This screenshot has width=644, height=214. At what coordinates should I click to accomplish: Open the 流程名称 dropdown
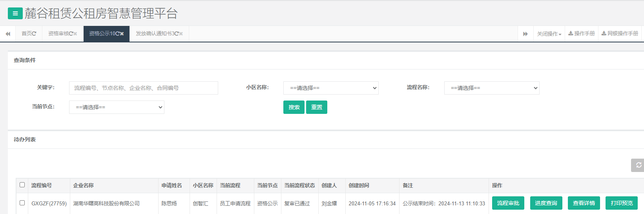[492, 88]
